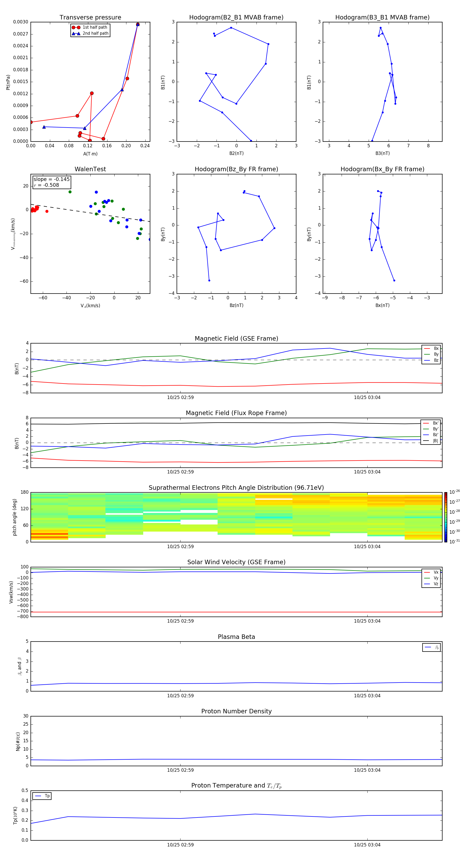Click the 'Tp' legend entry in proton temperature plot
The image size is (473, 868).
pyautogui.click(x=42, y=796)
